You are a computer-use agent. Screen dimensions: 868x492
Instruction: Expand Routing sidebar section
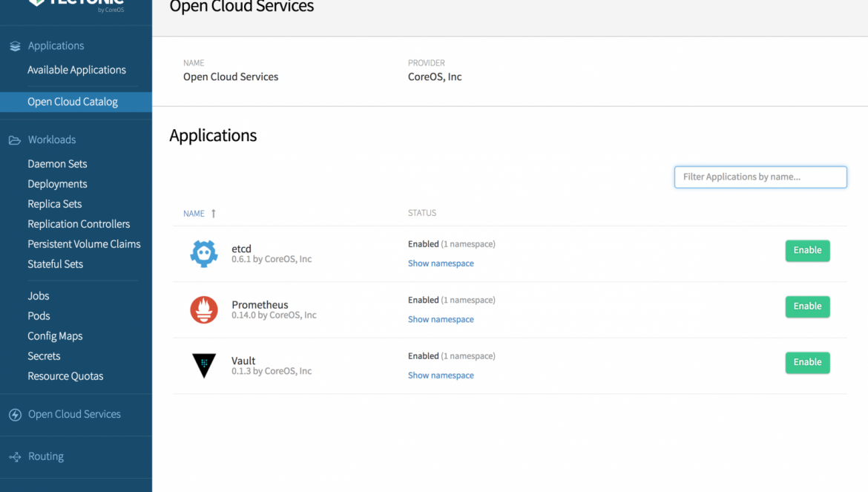tap(46, 456)
